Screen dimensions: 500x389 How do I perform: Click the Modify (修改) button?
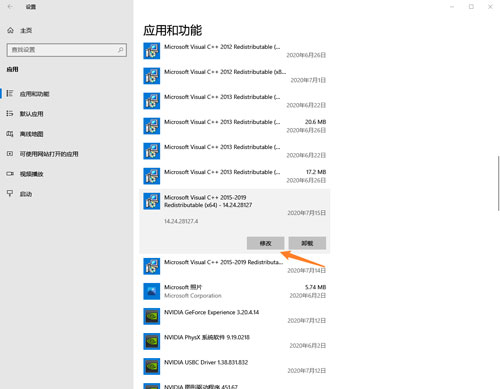click(x=265, y=243)
